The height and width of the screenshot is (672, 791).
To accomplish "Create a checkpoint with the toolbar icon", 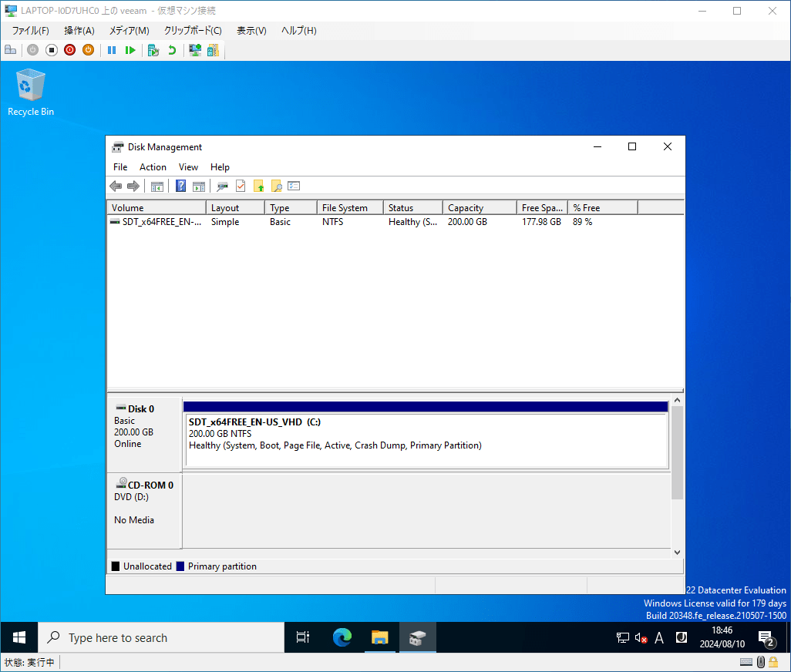I will tap(153, 50).
